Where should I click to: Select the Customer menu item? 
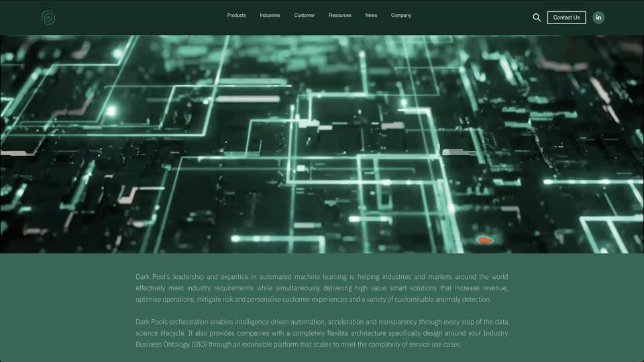coord(305,15)
